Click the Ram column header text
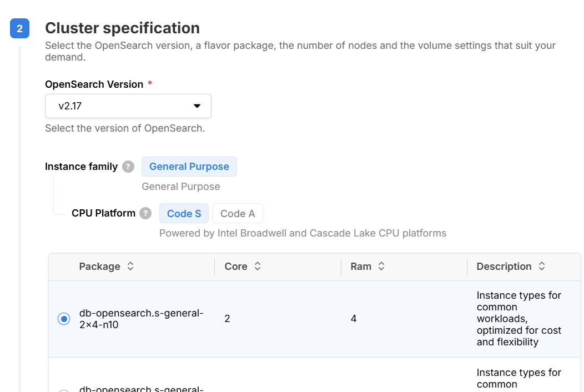 [x=361, y=267]
